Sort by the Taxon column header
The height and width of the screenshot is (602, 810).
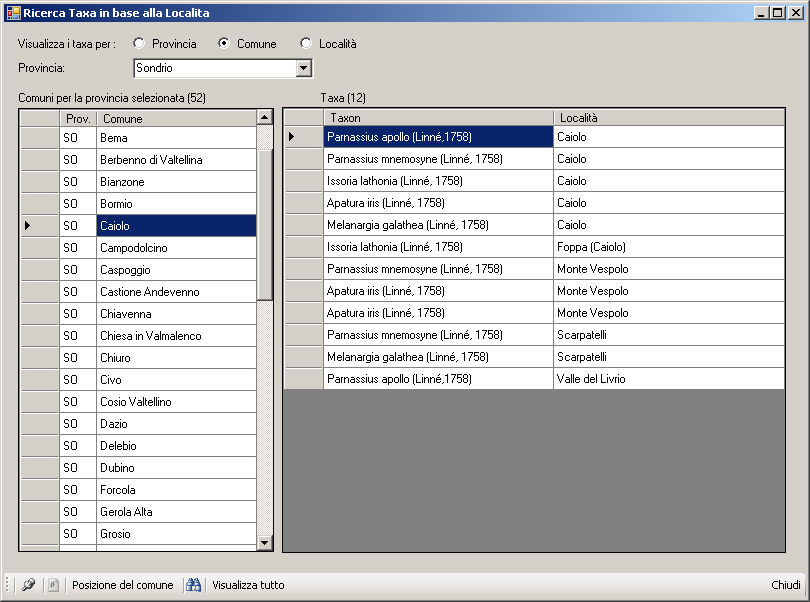point(439,118)
